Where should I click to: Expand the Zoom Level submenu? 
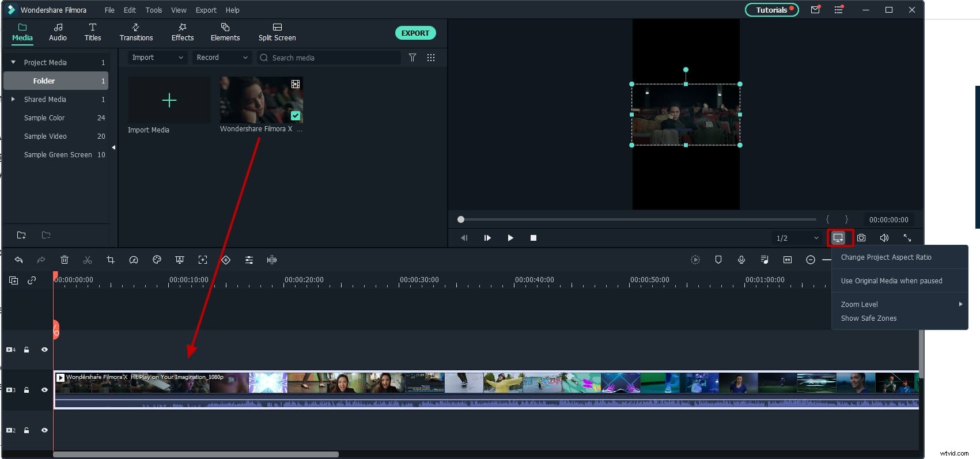click(899, 304)
